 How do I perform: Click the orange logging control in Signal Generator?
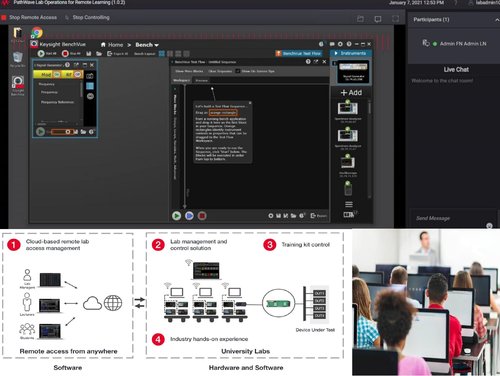pyautogui.click(x=62, y=132)
